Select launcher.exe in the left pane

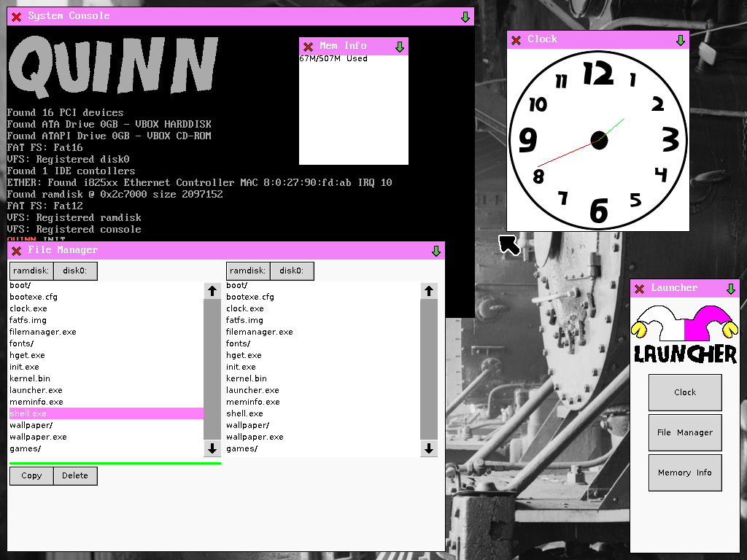(x=107, y=391)
